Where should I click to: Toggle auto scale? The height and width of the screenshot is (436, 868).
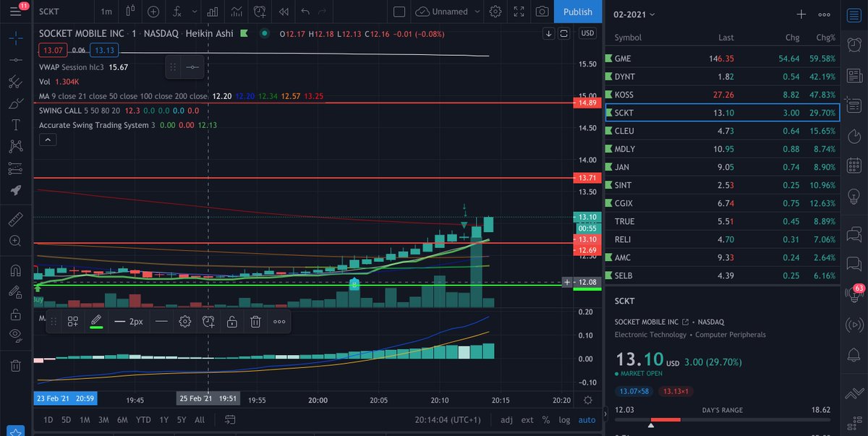(x=587, y=420)
